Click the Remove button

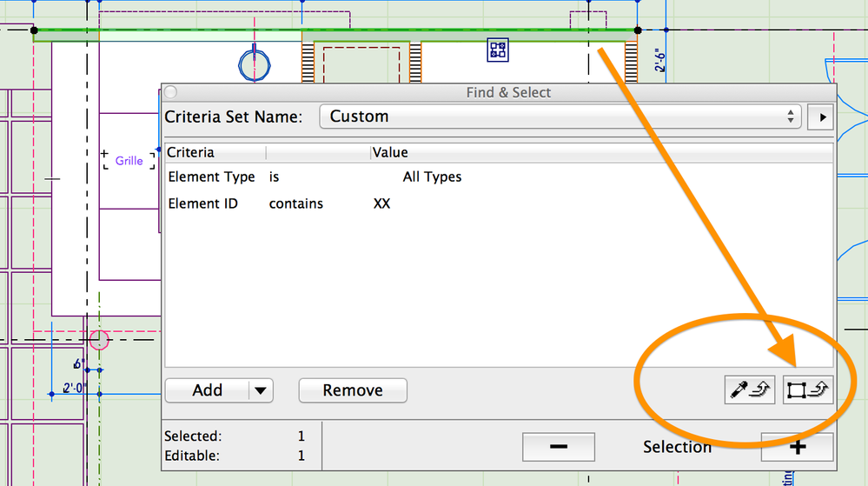pyautogui.click(x=353, y=390)
